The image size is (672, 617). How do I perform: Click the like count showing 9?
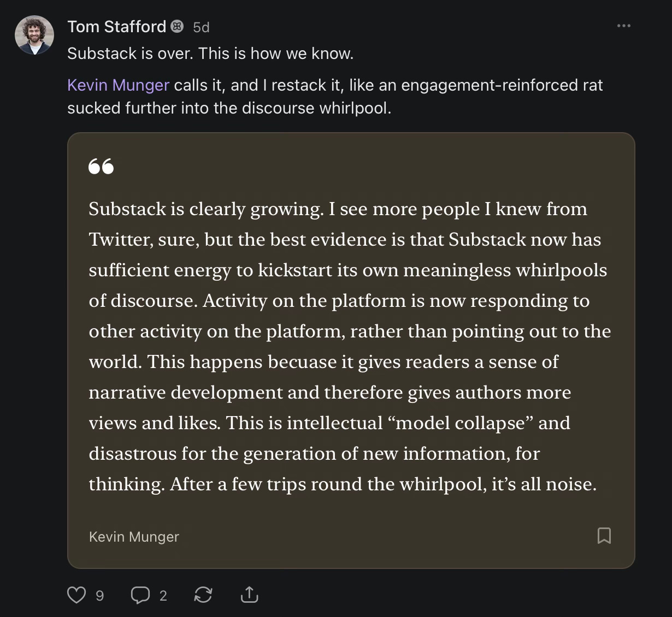[x=99, y=596]
